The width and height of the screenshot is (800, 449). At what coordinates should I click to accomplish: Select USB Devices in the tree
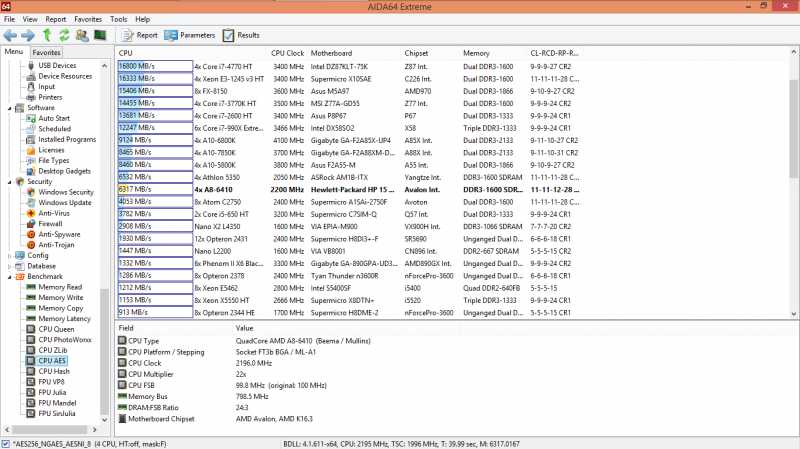point(57,66)
